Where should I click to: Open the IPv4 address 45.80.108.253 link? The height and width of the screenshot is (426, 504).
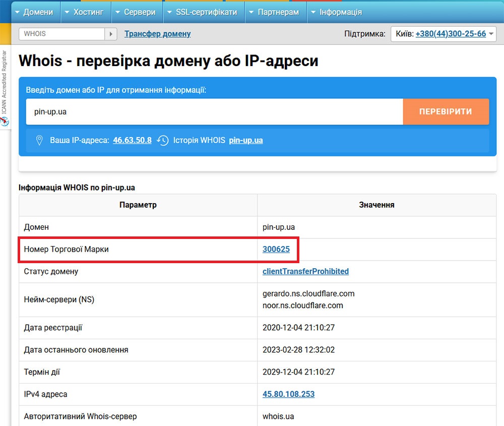(x=288, y=394)
